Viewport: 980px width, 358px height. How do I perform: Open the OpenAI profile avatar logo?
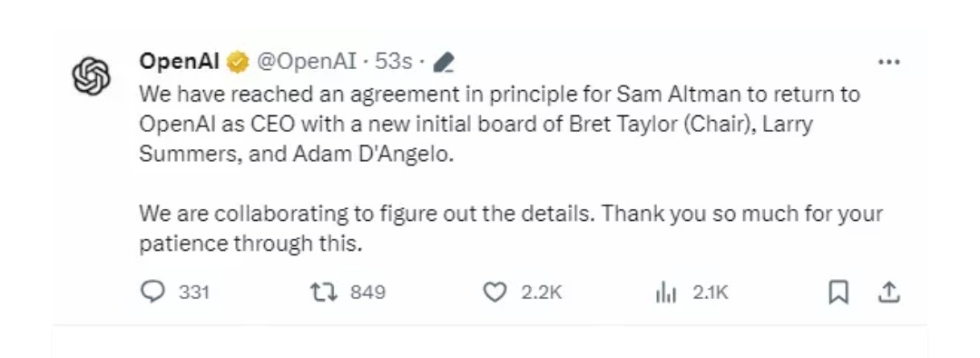pos(92,75)
